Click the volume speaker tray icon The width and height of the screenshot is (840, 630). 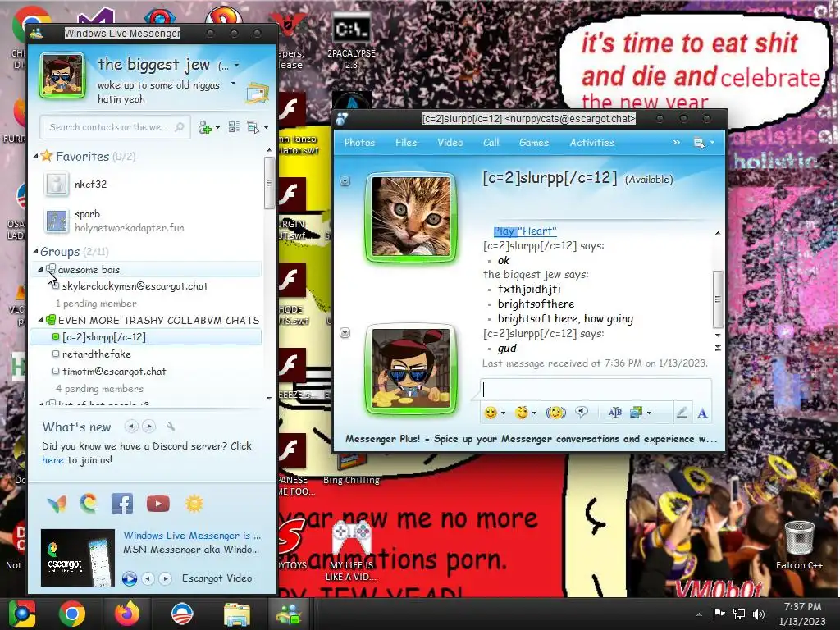(758, 614)
